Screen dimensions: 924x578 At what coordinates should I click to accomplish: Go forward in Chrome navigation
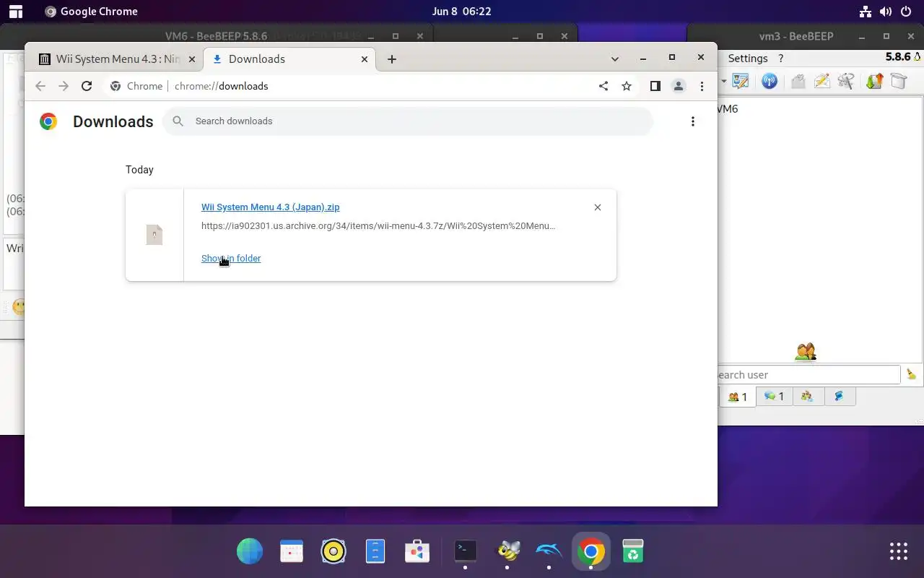[x=64, y=86]
